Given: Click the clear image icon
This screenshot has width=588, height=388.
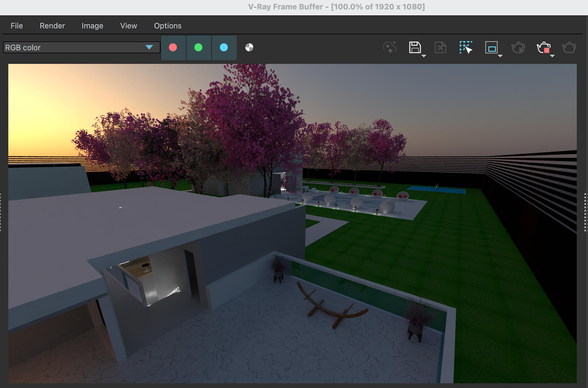Looking at the screenshot, I should [x=440, y=47].
